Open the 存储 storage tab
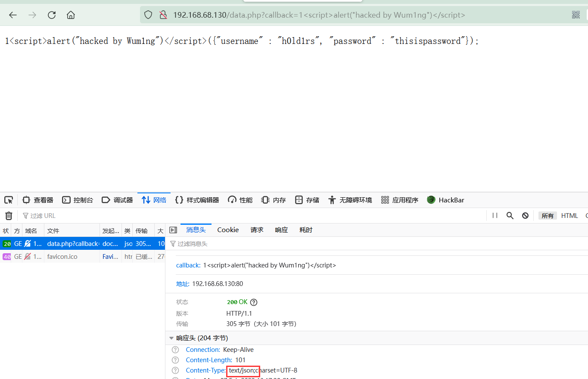 tap(307, 200)
